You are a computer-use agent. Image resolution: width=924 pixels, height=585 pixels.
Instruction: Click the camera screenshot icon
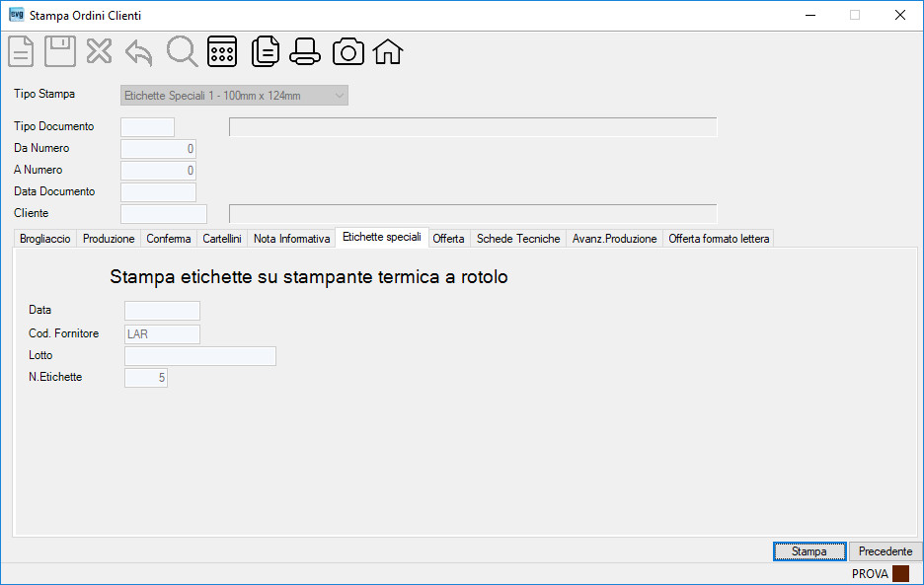point(348,51)
